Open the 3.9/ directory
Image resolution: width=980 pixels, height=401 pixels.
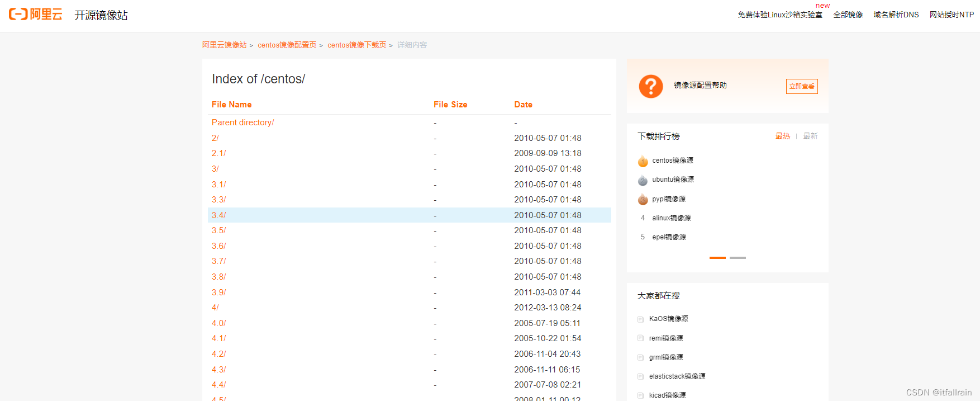218,293
